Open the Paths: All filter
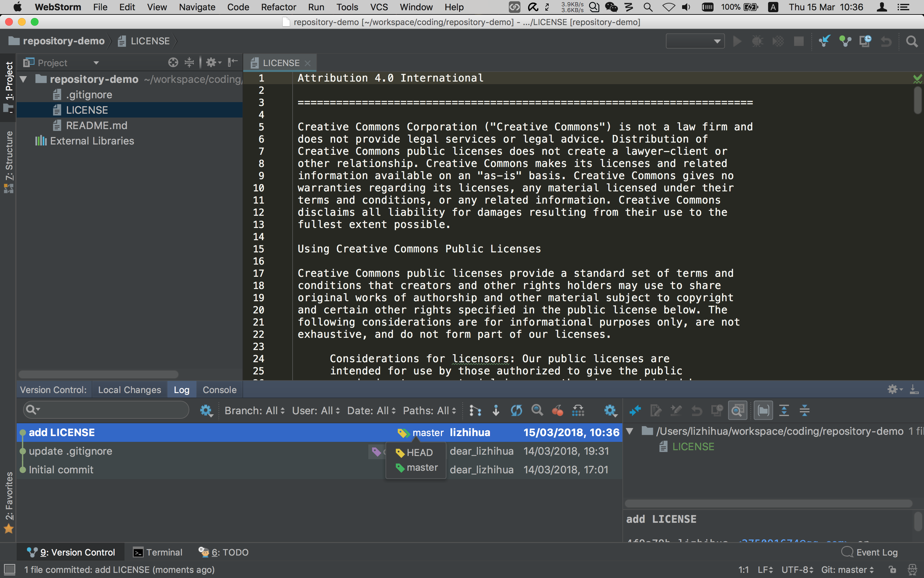The image size is (924, 578). point(430,411)
